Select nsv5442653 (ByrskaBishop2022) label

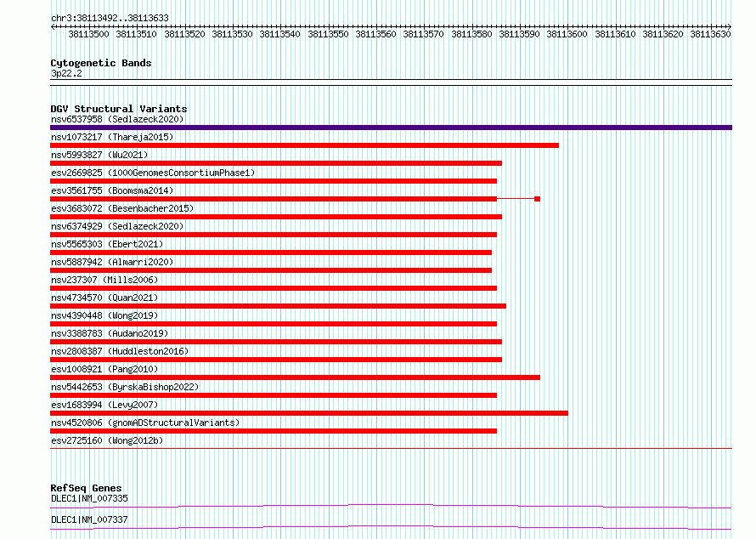[x=125, y=387]
